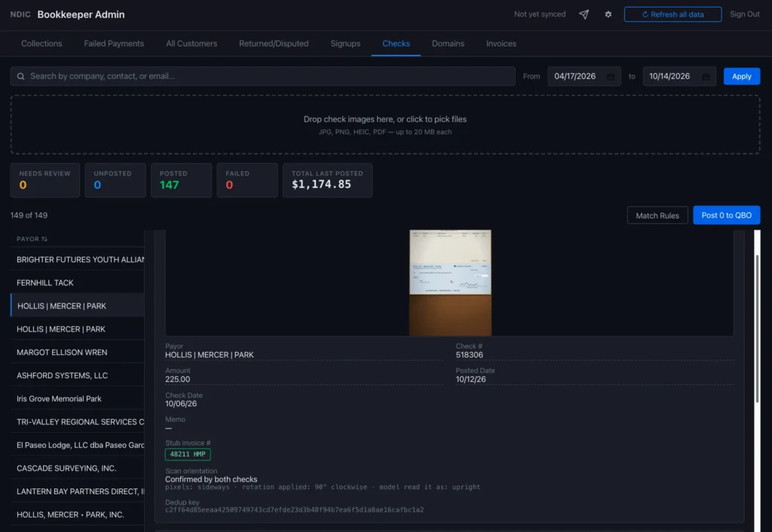Select the MARGOT ELLISON WREN row
This screenshot has width=772, height=532.
pyautogui.click(x=78, y=352)
